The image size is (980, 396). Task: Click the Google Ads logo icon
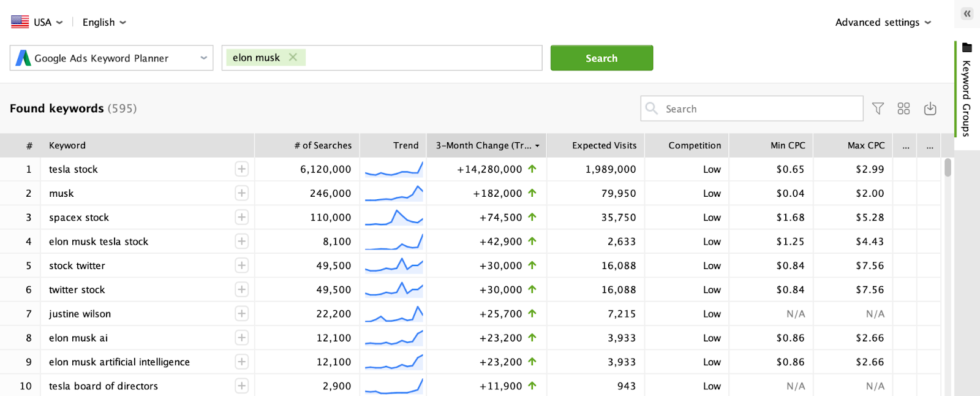click(23, 58)
